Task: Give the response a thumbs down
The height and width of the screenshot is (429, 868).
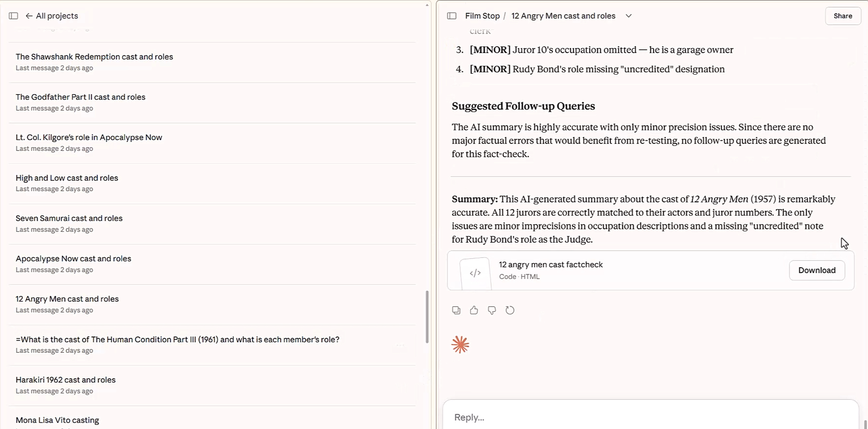Action: click(492, 310)
